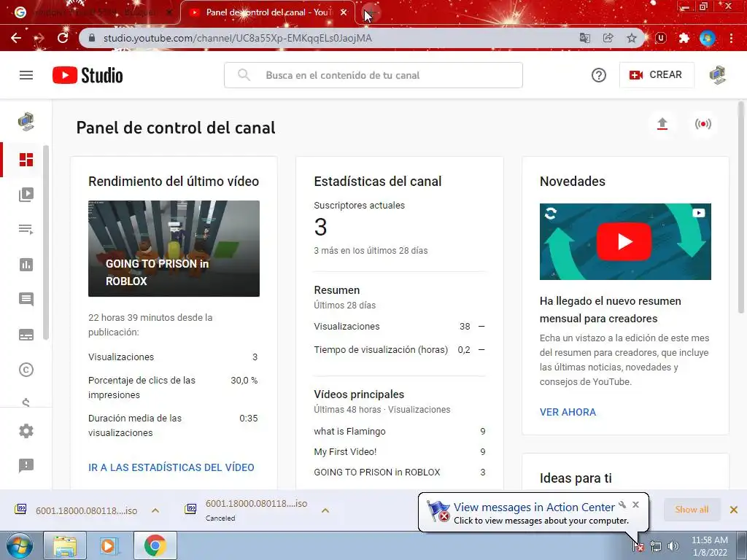Click the channel avatar in sidebar
Image resolution: width=747 pixels, height=560 pixels.
coord(26,122)
